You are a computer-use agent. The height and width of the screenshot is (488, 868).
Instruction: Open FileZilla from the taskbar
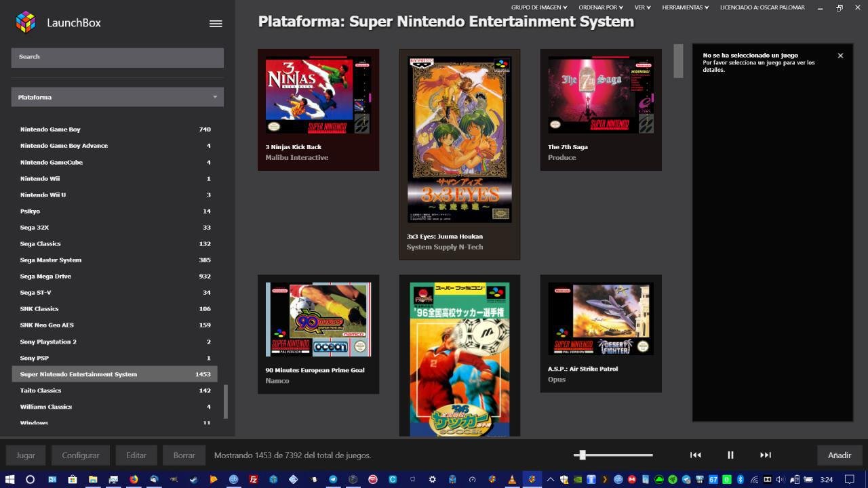[254, 479]
